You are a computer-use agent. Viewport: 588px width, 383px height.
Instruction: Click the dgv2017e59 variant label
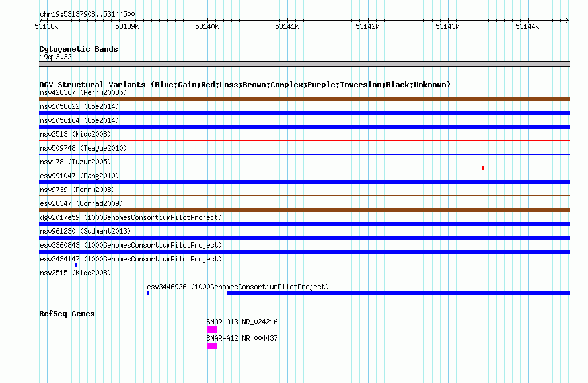131,217
